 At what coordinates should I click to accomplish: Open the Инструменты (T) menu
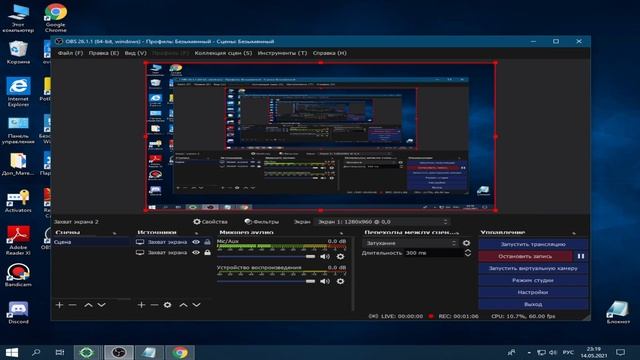[x=282, y=53]
